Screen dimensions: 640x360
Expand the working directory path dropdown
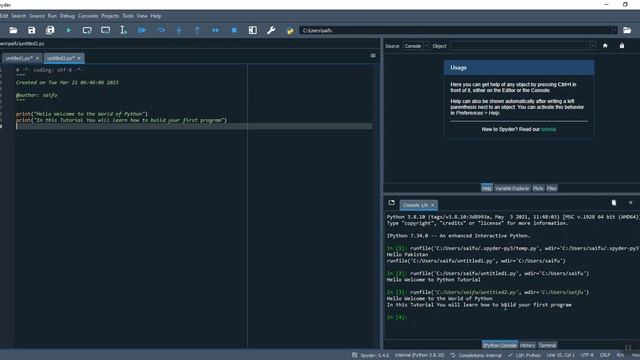(614, 30)
